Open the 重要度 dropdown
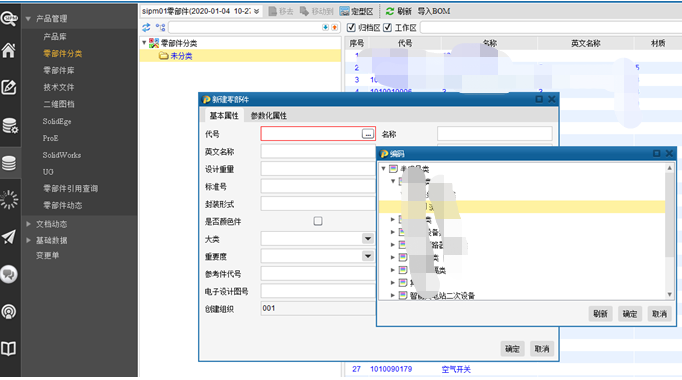Viewport: 682px width, 380px height. (x=368, y=256)
